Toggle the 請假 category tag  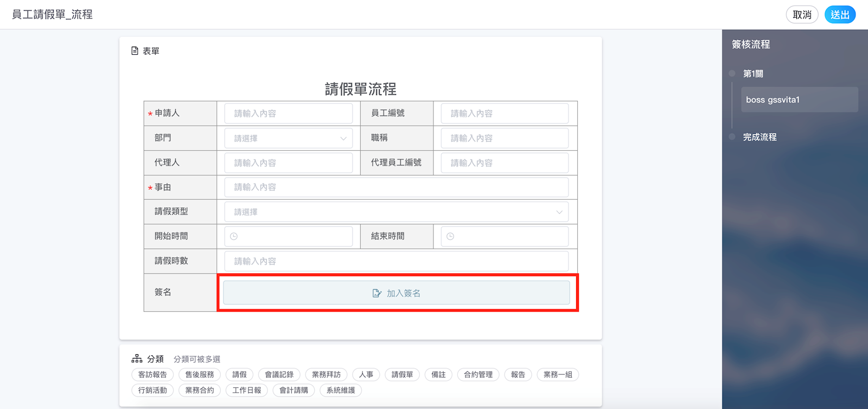[239, 375]
